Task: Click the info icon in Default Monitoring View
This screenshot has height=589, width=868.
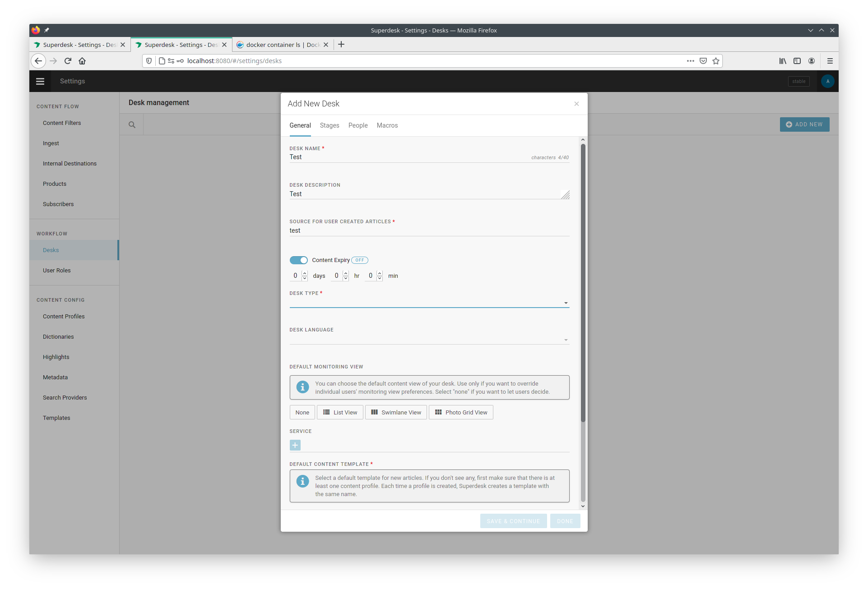Action: [x=302, y=387]
